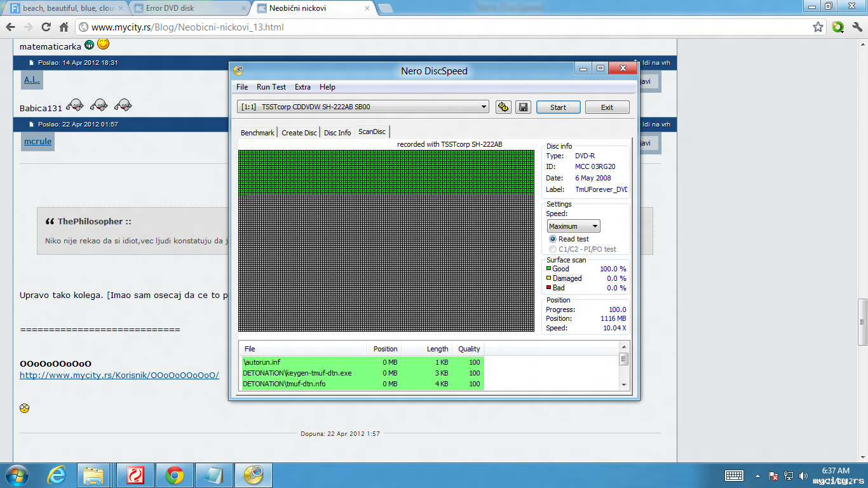Sort the file list by Position column
Screen dimensions: 868x488
pyautogui.click(x=384, y=349)
